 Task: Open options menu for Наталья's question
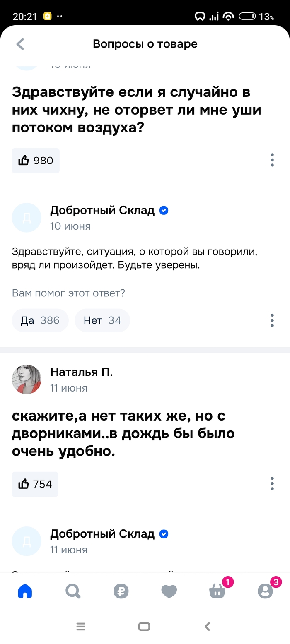click(x=272, y=483)
